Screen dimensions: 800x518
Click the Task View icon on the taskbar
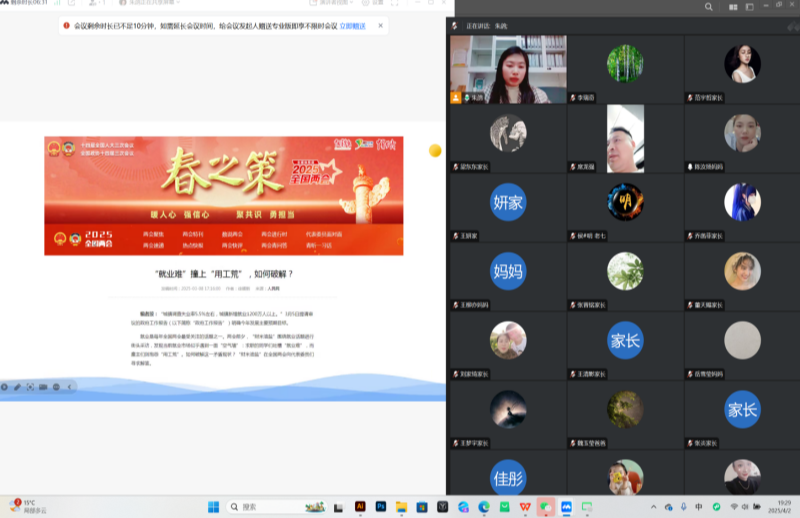coord(338,507)
